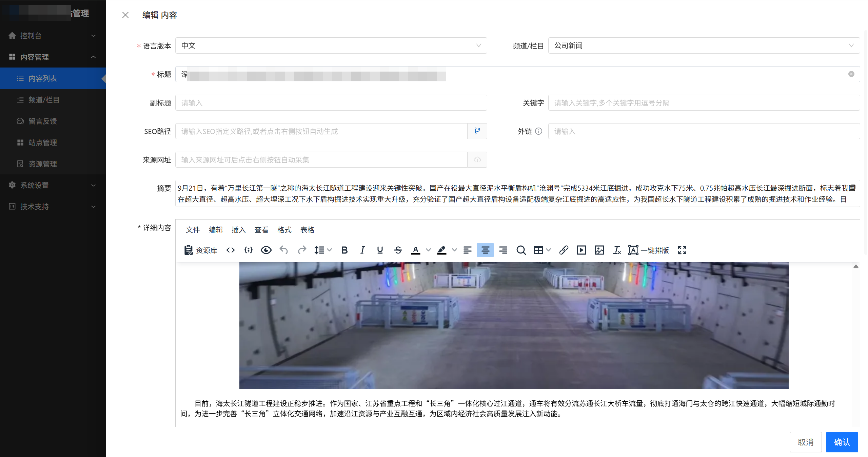The width and height of the screenshot is (868, 457).
Task: Clear the 标题 field
Action: [851, 74]
